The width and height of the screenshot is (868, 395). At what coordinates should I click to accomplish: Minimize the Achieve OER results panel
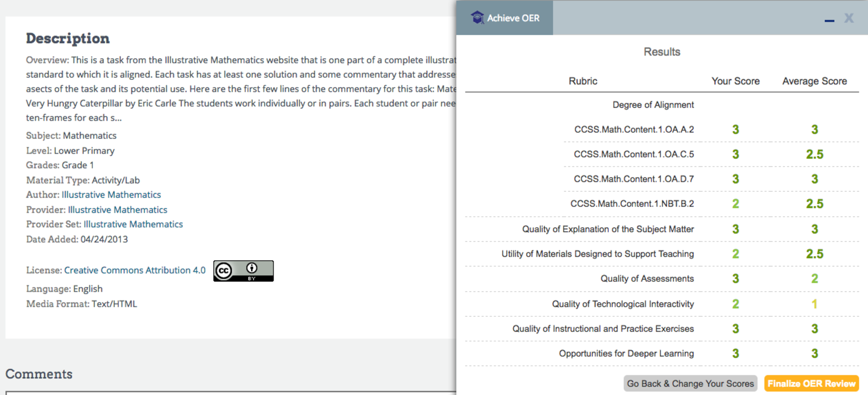click(x=829, y=20)
